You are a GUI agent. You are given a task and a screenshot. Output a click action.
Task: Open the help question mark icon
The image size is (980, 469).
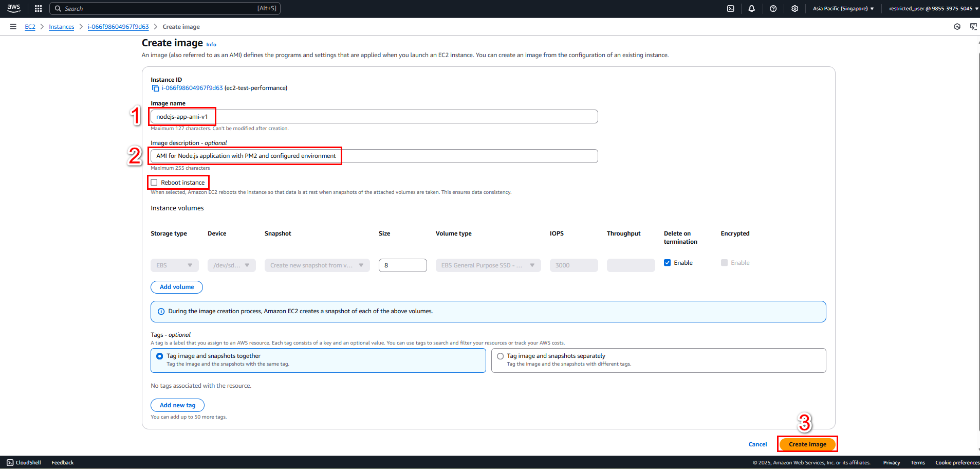773,8
